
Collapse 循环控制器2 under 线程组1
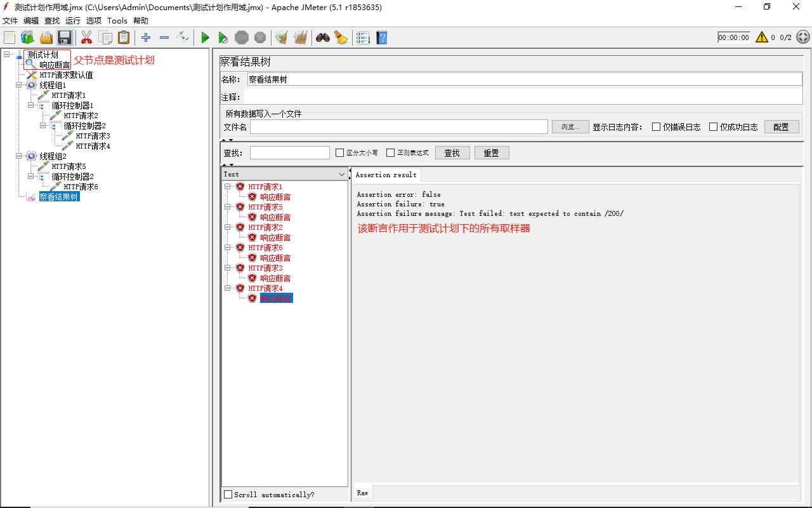pyautogui.click(x=43, y=126)
